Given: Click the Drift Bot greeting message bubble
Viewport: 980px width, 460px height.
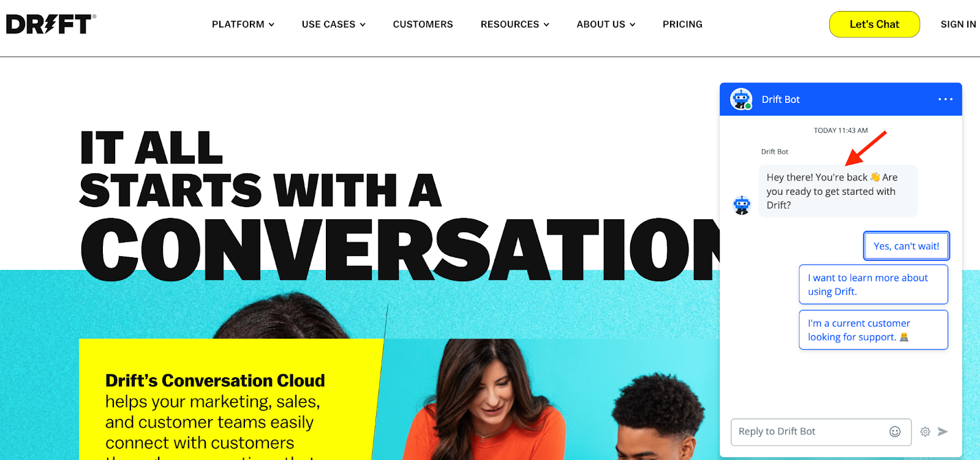Looking at the screenshot, I should point(838,191).
